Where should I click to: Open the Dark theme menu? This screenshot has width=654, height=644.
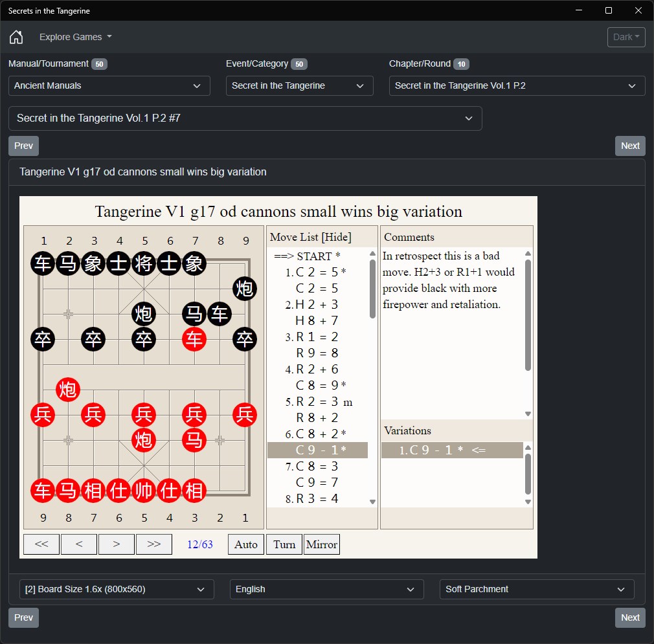[x=626, y=37]
